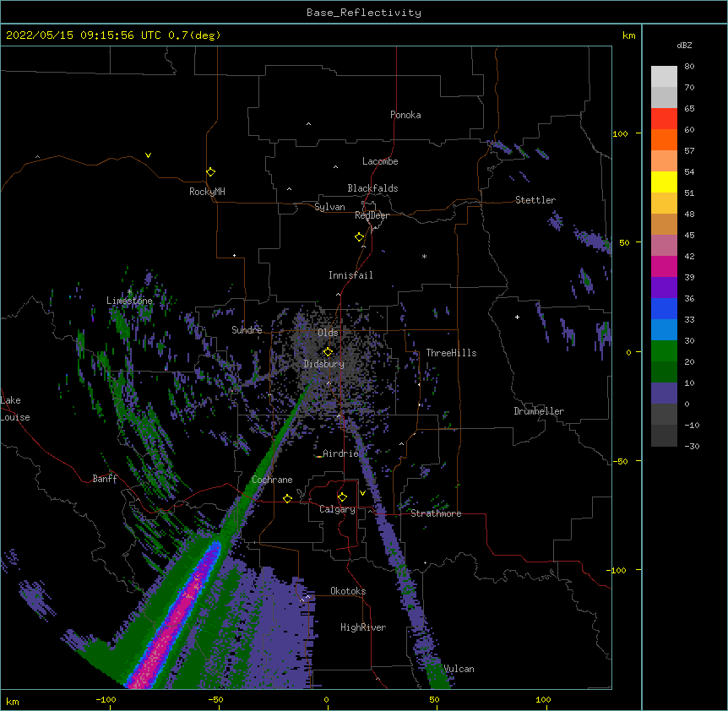Viewport: 728px width, 711px height.
Task: Click the 100 tick on the right vertical axis
Action: pos(620,133)
